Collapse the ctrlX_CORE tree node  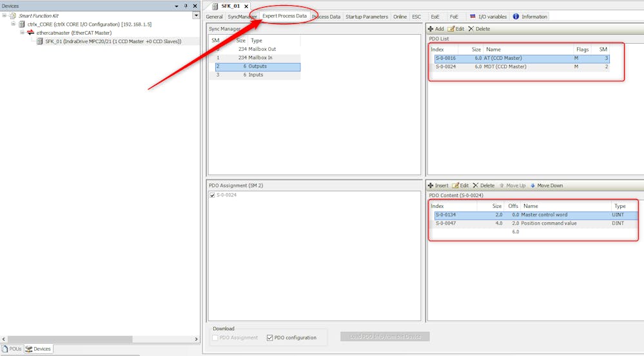pos(13,24)
